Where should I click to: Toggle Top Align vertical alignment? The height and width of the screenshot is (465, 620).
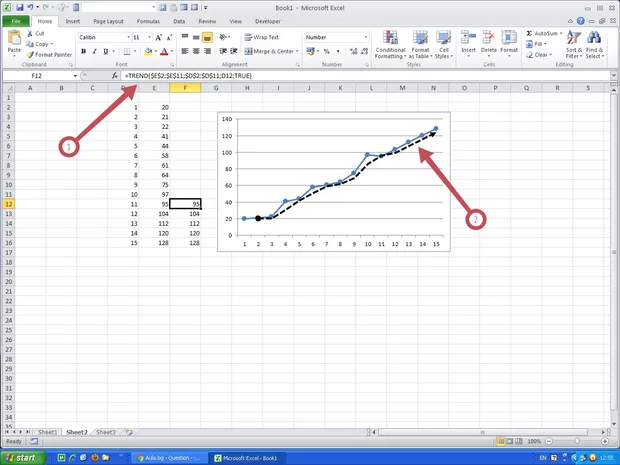click(x=185, y=37)
